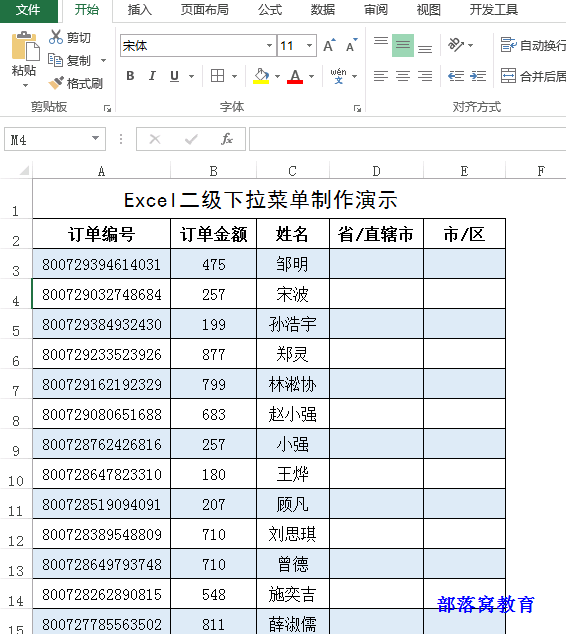This screenshot has width=566, height=634.
Task: Click the formula confirm checkmark icon
Action: [191, 139]
